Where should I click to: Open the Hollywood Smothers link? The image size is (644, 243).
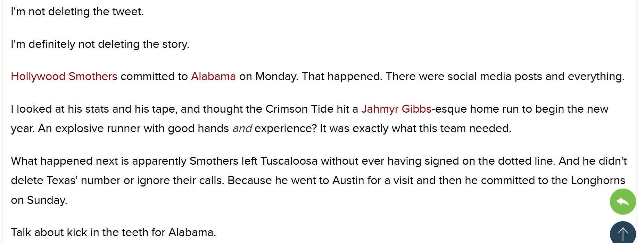pos(64,76)
